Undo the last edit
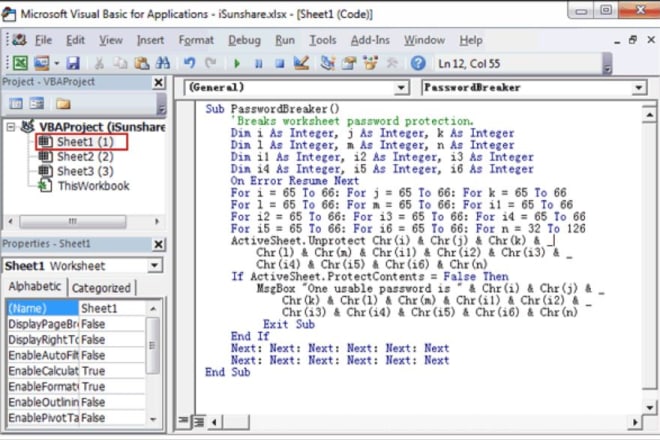This screenshot has width=660, height=440. (x=189, y=64)
